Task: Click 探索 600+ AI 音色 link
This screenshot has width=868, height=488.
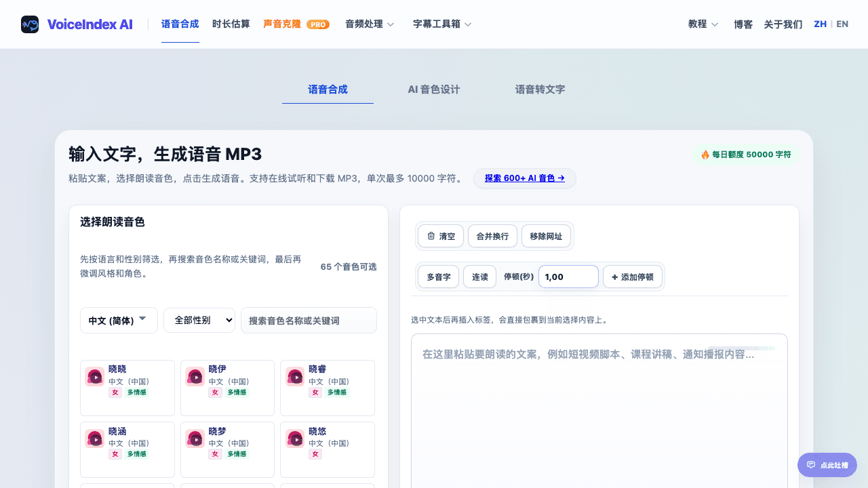Action: pyautogui.click(x=525, y=178)
